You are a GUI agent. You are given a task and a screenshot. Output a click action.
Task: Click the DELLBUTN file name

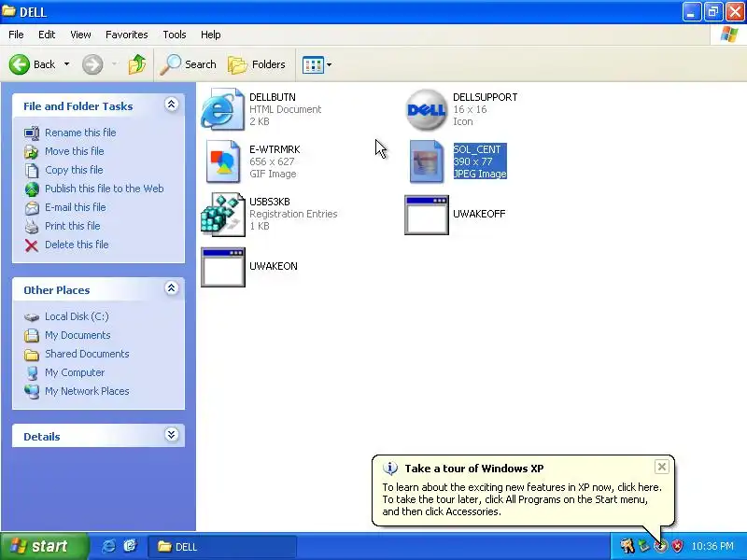(x=273, y=97)
